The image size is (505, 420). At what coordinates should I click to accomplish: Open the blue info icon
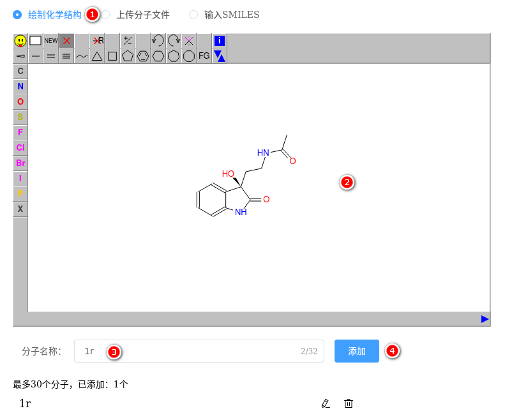(220, 41)
